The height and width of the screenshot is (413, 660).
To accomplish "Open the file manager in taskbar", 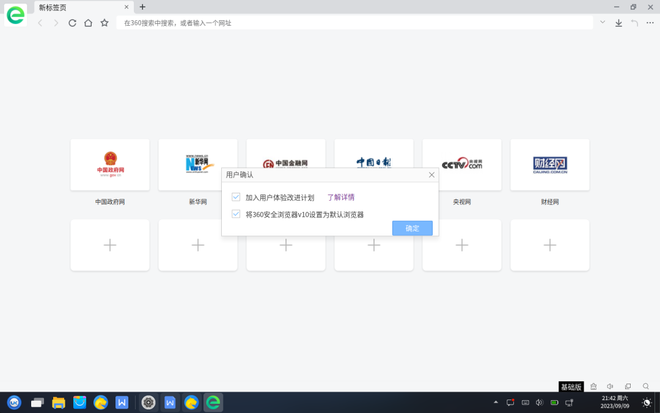I will pos(58,403).
